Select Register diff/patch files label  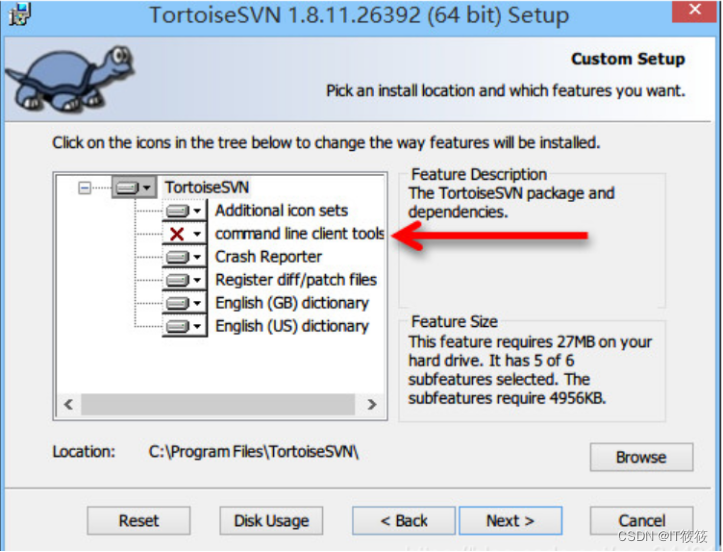click(296, 280)
